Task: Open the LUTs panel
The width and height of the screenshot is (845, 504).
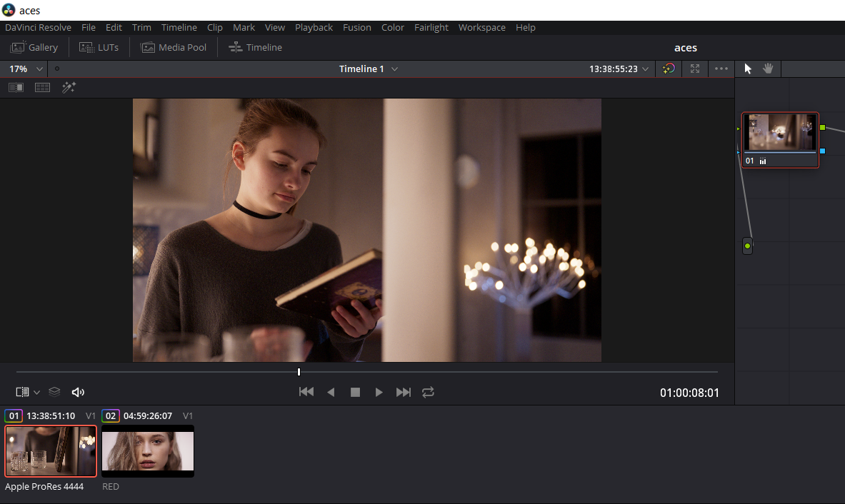Action: pyautogui.click(x=99, y=47)
